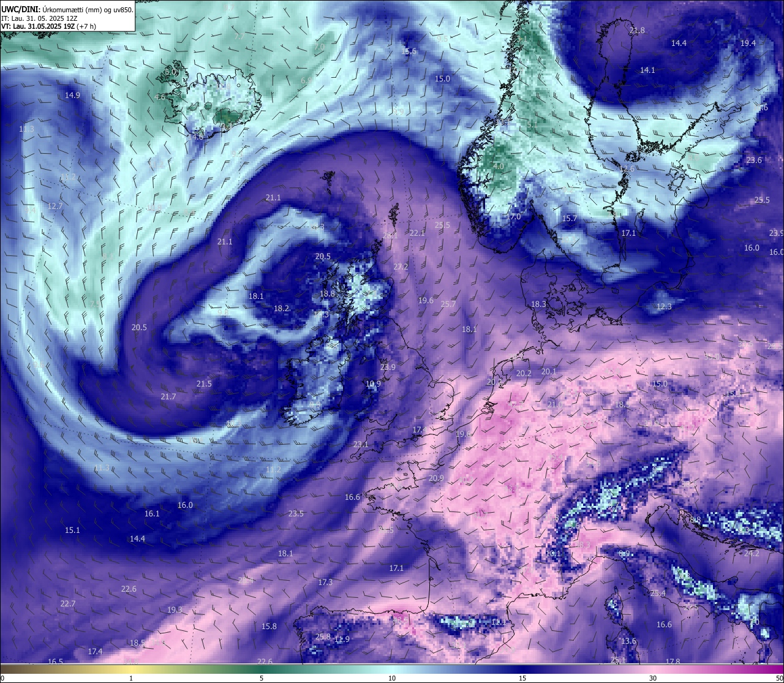Click the 25.8 value over northern Spain
The height and width of the screenshot is (683, 784).
[323, 637]
